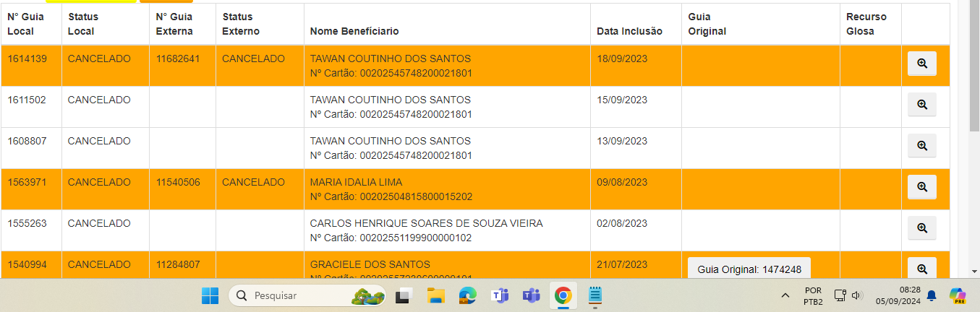Screen dimensions: 980x312
Task: Open Copilot preview icon in the tray
Action: point(958,295)
